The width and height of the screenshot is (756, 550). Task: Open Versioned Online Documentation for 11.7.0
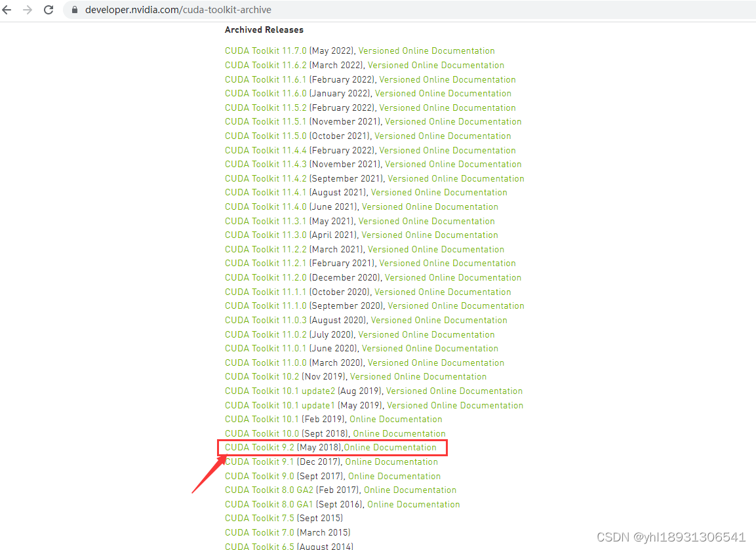(426, 50)
